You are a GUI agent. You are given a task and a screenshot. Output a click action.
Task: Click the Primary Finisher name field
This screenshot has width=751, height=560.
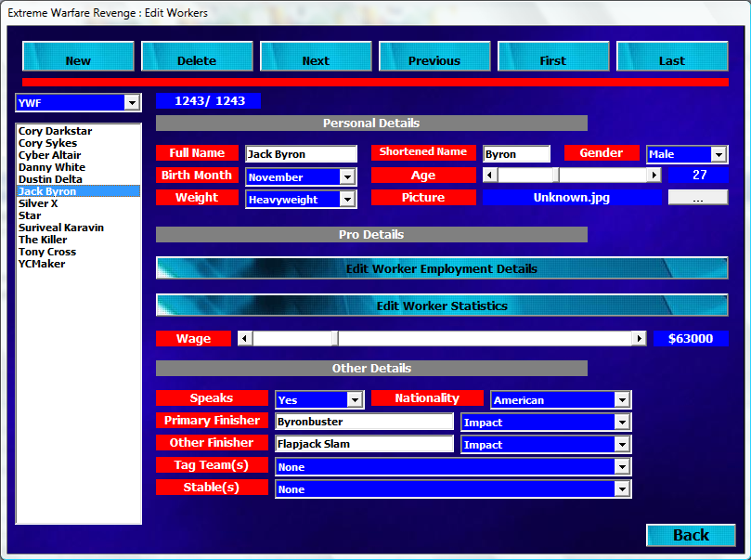[364, 422]
